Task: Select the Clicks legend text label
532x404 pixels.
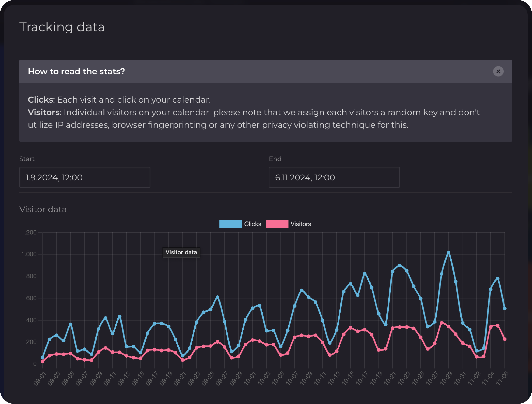Action: click(253, 224)
